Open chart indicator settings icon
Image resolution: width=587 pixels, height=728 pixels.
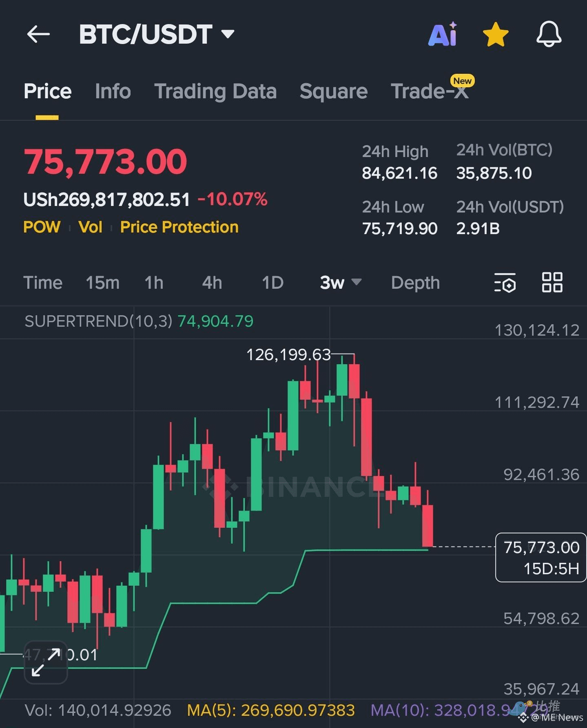(x=505, y=283)
